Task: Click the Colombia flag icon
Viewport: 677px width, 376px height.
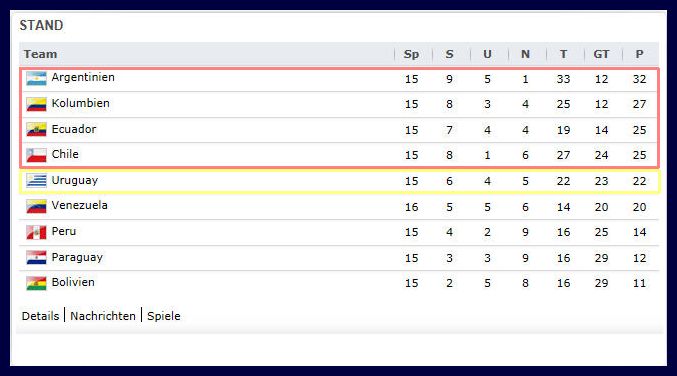Action: tap(36, 104)
